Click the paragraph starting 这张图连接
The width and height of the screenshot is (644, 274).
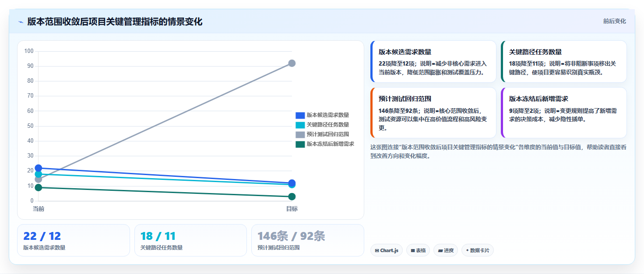498,151
